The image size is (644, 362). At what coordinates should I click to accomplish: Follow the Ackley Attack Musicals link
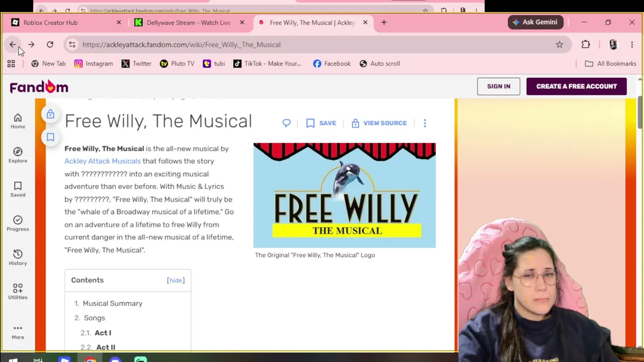point(103,161)
